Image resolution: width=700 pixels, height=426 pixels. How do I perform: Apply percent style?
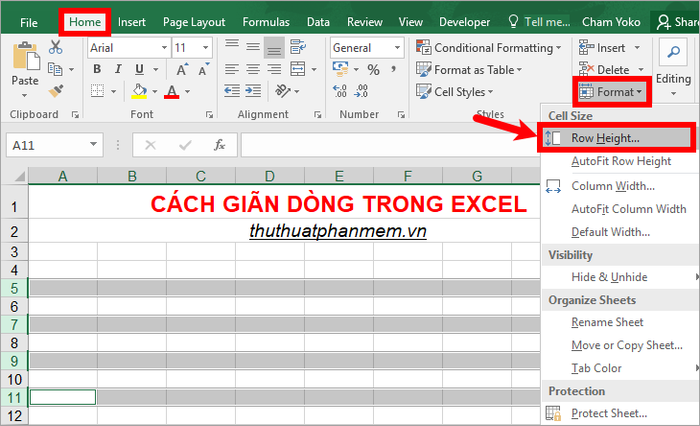coord(373,70)
